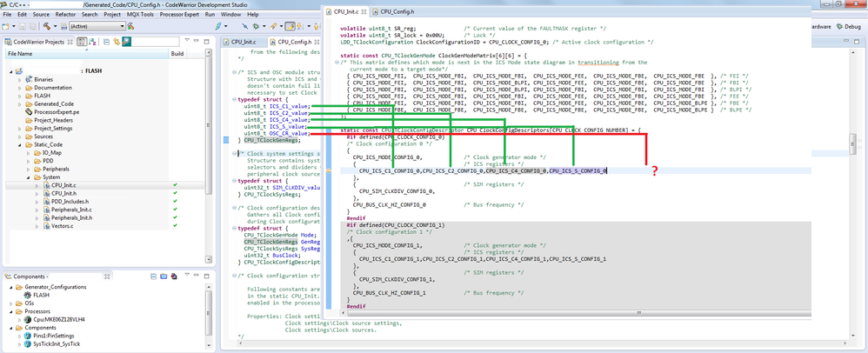Click Link with Editor icon in Projects panel

(117, 42)
